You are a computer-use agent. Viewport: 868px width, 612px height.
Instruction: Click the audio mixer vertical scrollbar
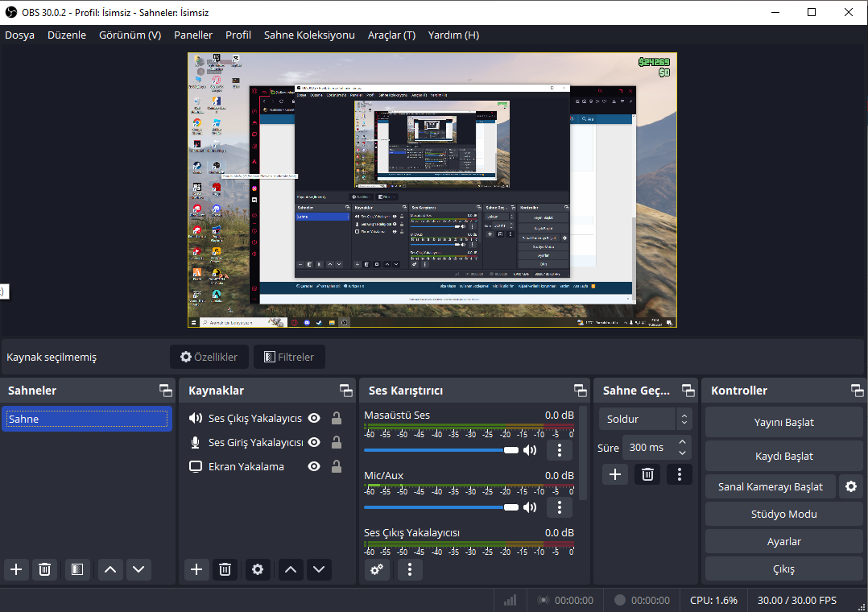(582, 452)
